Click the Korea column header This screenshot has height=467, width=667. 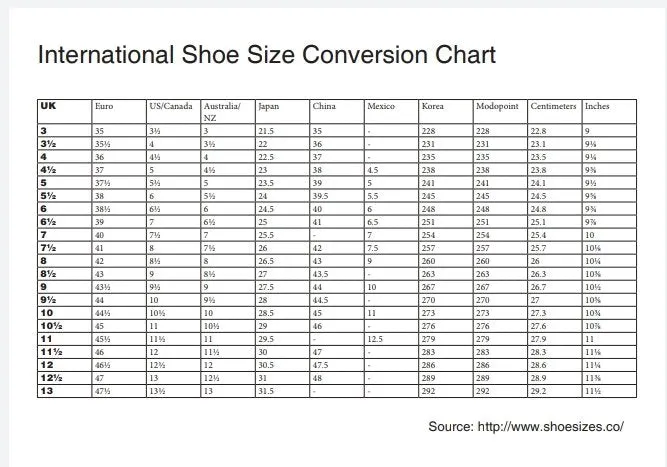(x=432, y=106)
